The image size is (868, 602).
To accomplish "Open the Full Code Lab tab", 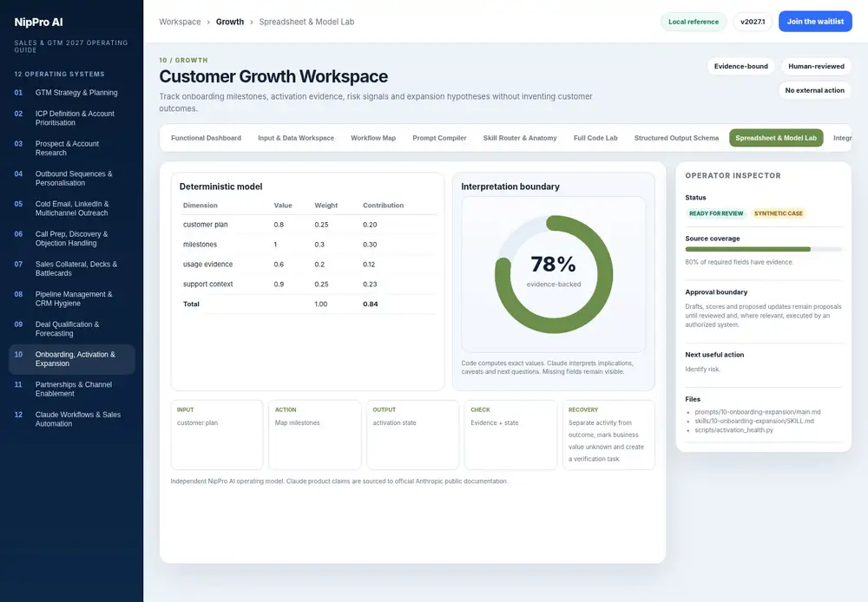I will tap(595, 138).
